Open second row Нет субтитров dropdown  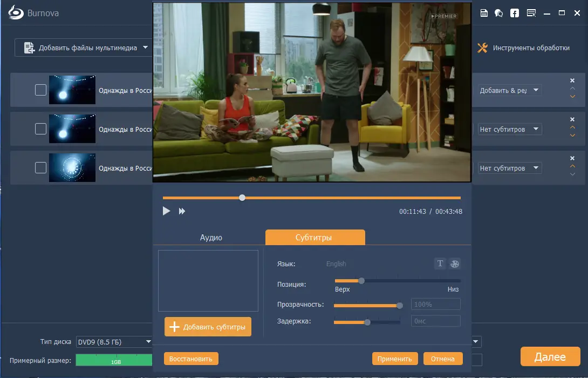pos(510,129)
